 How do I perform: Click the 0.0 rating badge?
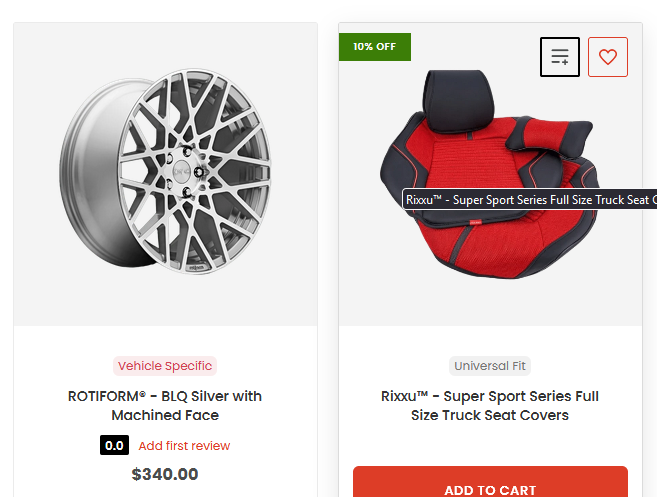[x=114, y=446]
